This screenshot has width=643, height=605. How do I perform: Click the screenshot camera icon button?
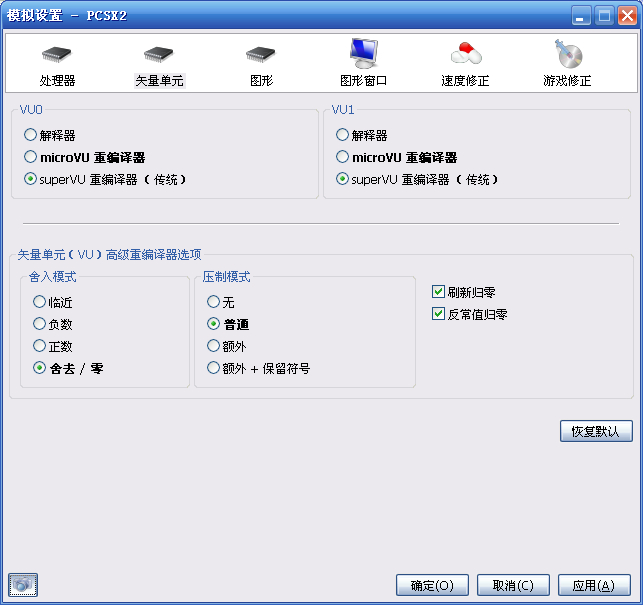point(23,584)
